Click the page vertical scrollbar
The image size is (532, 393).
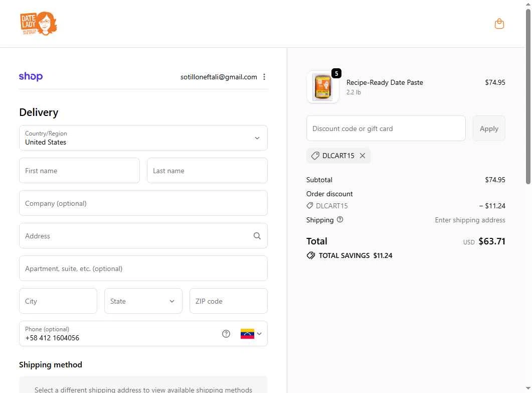point(528,96)
